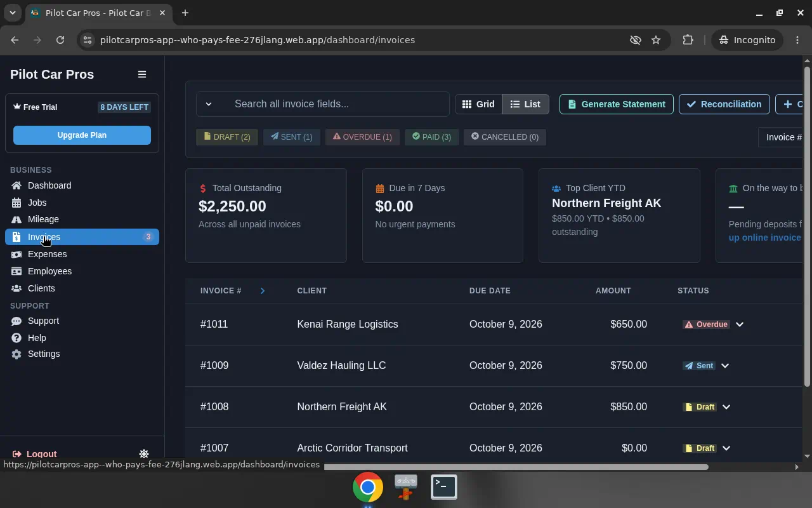Expand status dropdown for invoice #1009
Screen dimensions: 812x508
[725, 366]
